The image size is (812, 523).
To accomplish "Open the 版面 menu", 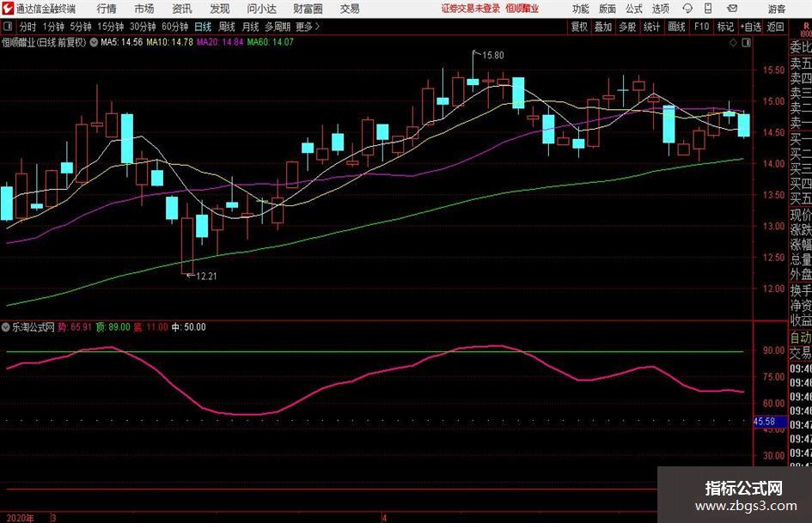I will pos(607,9).
